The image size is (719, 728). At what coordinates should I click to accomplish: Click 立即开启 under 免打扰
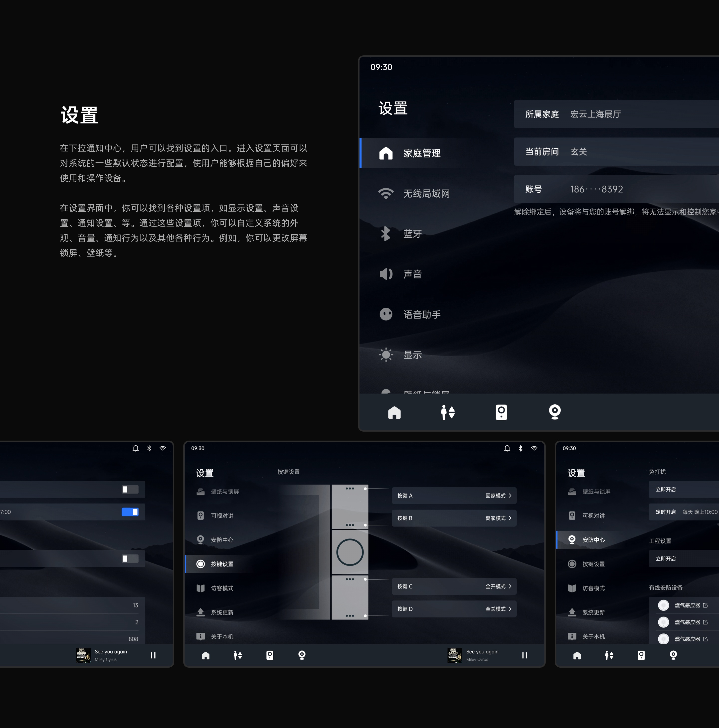click(x=666, y=489)
